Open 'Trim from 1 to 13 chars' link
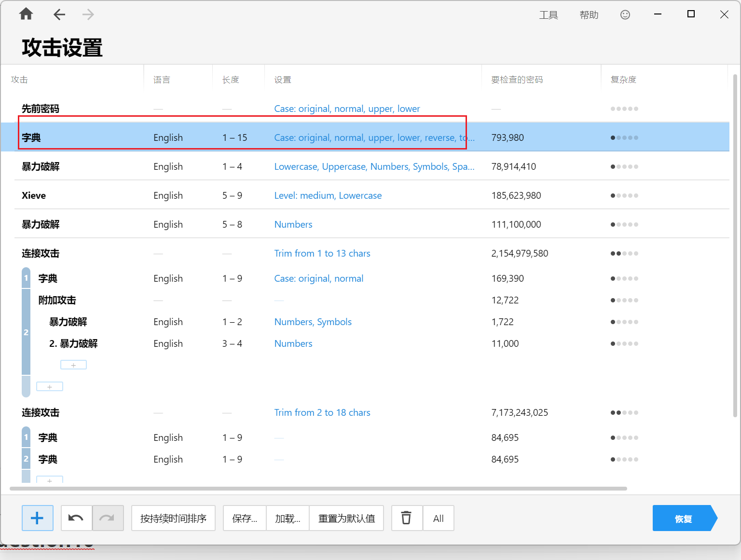741x560 pixels. [322, 253]
